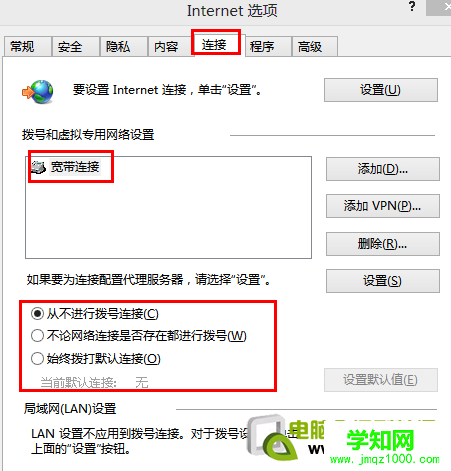Click the 宽带连接 modem icon
This screenshot has width=451, height=471.
click(38, 167)
